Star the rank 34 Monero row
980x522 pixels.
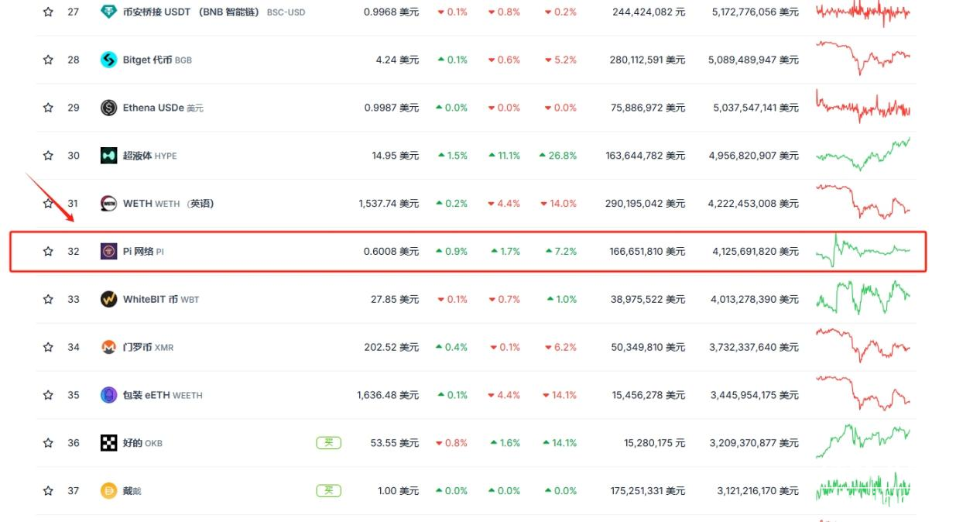click(48, 347)
